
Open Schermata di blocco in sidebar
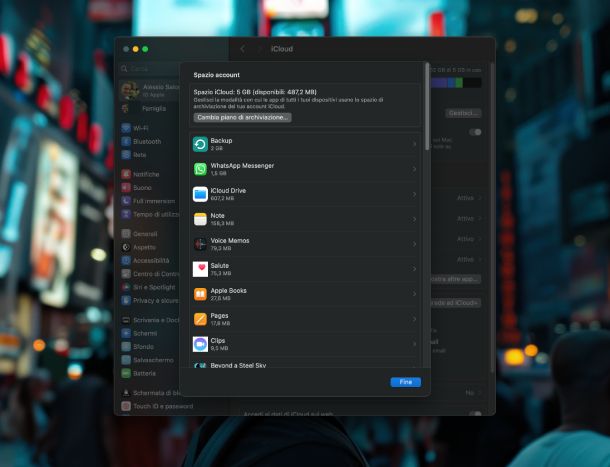tap(149, 393)
